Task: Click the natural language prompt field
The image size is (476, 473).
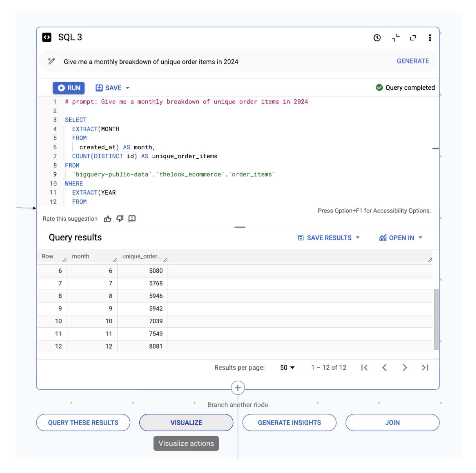Action: (x=222, y=62)
